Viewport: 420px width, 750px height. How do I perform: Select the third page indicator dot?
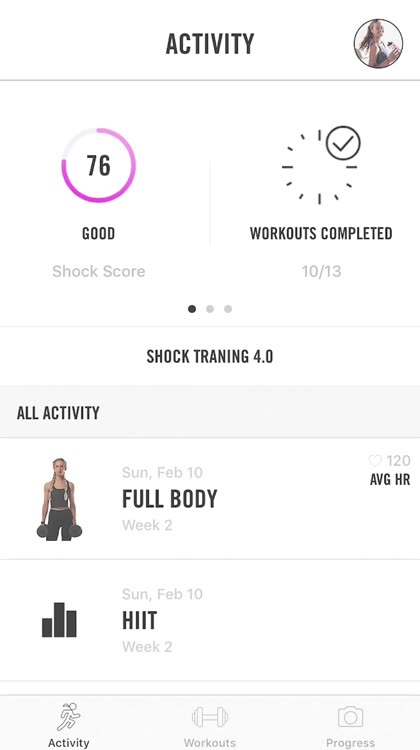point(228,309)
